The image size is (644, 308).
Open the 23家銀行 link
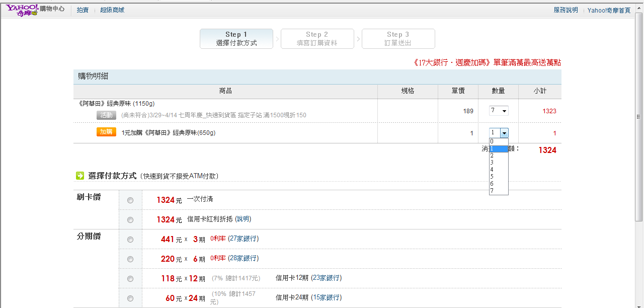(x=326, y=278)
